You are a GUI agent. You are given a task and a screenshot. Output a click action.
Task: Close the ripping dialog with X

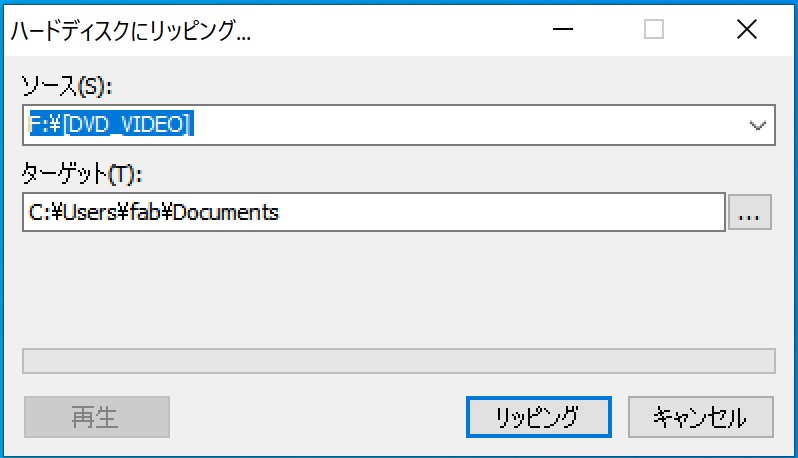[x=747, y=30]
